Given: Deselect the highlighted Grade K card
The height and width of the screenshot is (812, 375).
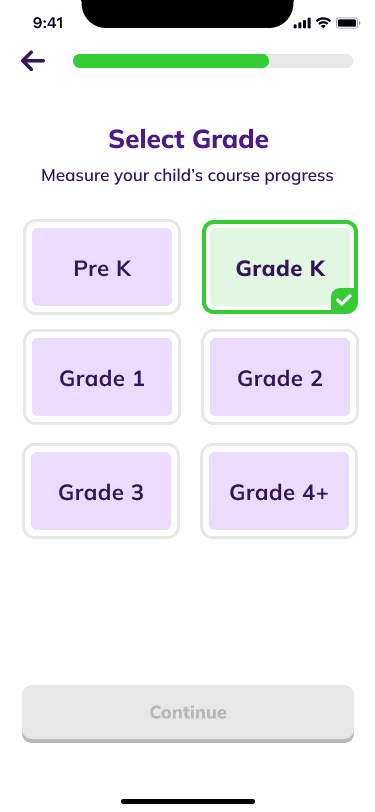Looking at the screenshot, I should [x=280, y=267].
